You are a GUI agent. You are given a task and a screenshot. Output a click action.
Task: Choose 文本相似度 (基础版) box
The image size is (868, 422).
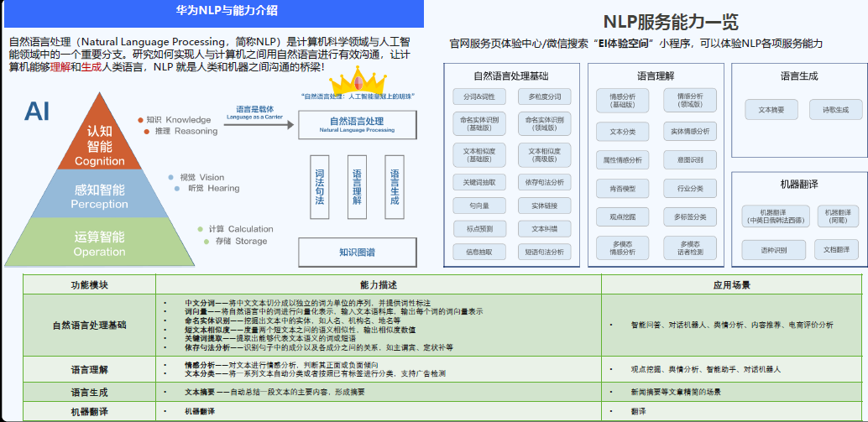click(x=478, y=155)
